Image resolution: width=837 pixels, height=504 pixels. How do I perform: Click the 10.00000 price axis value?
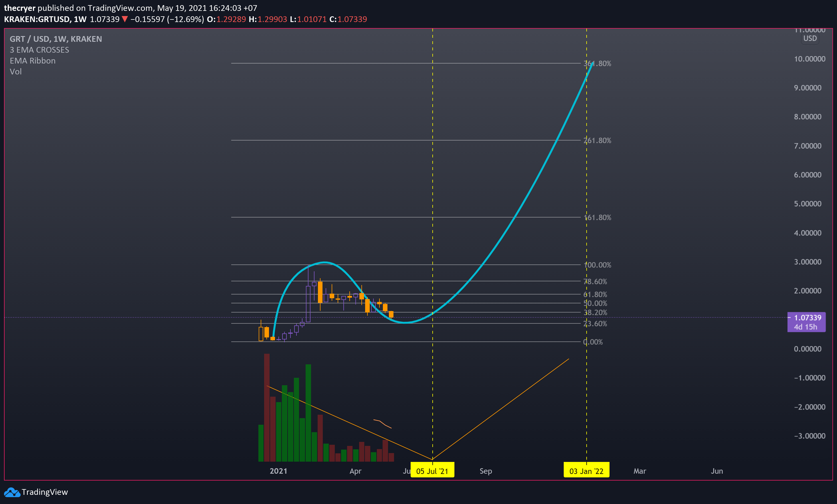click(x=810, y=59)
